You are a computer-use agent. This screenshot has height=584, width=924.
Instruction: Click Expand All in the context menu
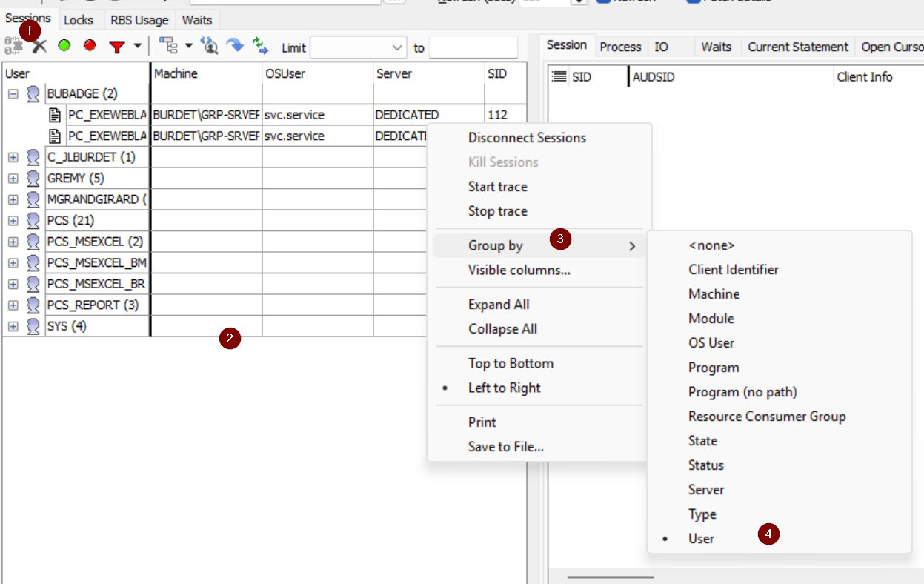[x=499, y=305]
